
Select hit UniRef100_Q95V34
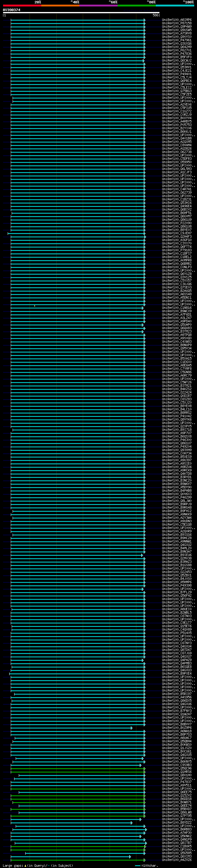point(177,349)
